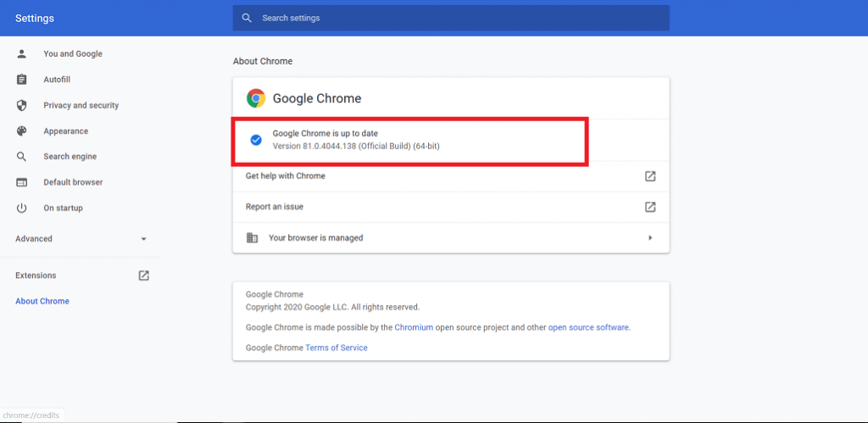Click the Google Chrome card title
Image resolution: width=868 pixels, height=423 pixels.
317,98
